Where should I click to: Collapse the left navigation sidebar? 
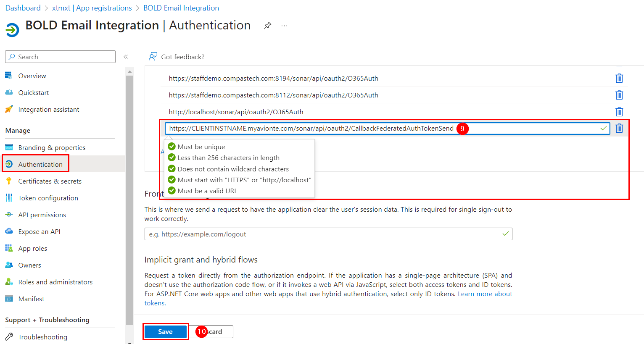126,57
